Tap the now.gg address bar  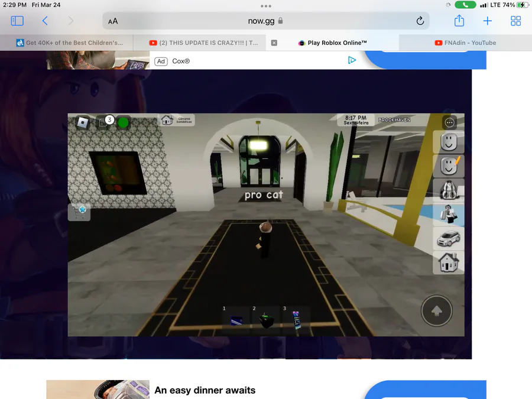[x=265, y=21]
